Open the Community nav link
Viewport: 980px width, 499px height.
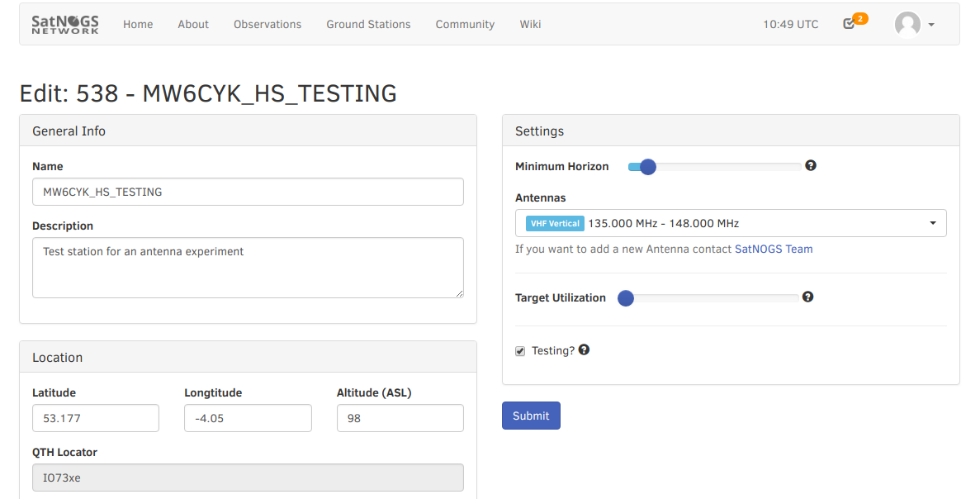click(x=465, y=24)
